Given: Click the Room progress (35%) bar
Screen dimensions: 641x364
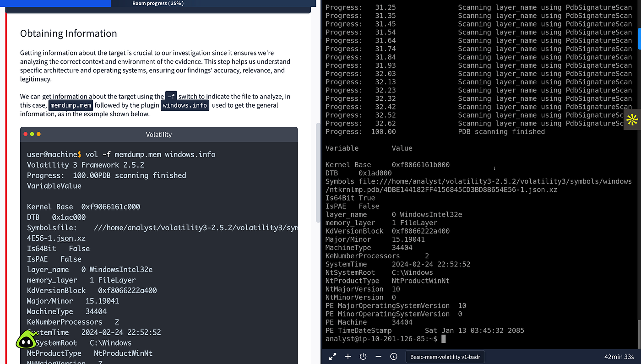Looking at the screenshot, I should [x=158, y=3].
